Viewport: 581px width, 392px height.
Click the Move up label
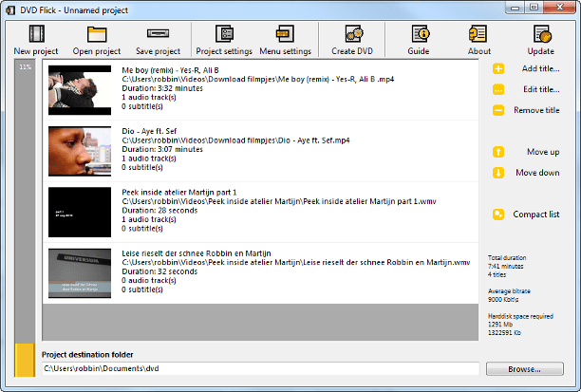tap(543, 152)
